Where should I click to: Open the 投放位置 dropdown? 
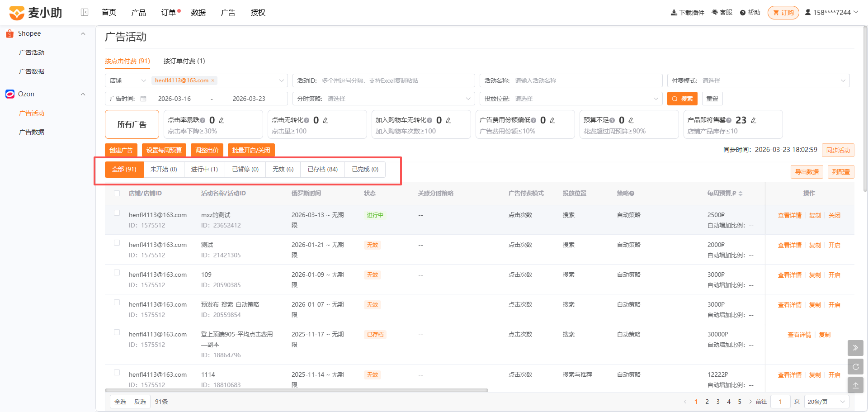pyautogui.click(x=571, y=99)
